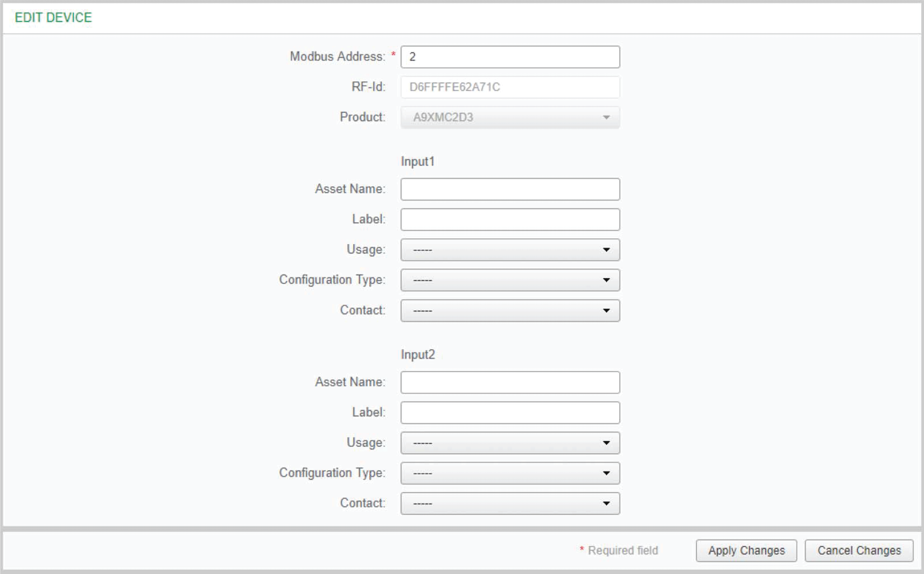
Task: Click Input2 Label text field
Action: tap(510, 413)
